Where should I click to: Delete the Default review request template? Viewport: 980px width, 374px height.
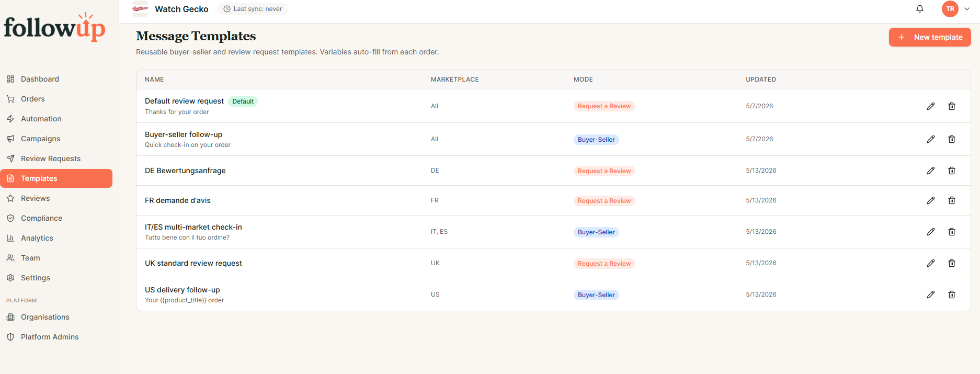(x=952, y=106)
